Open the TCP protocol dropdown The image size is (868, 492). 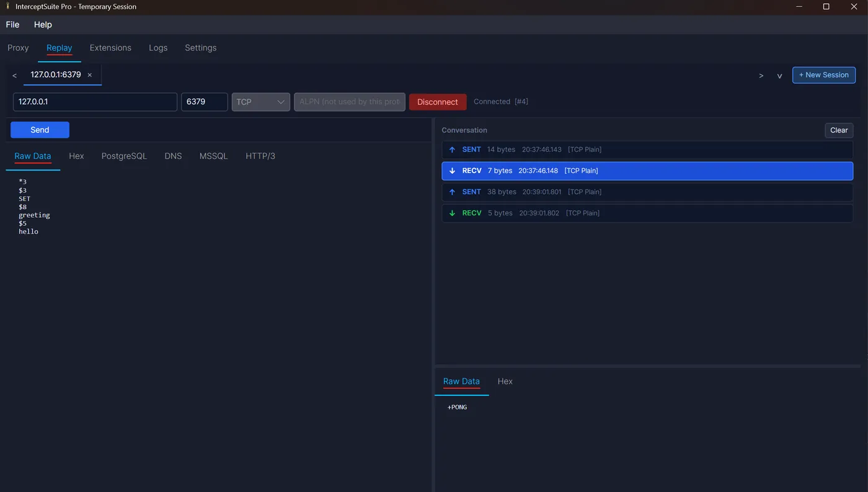(261, 102)
